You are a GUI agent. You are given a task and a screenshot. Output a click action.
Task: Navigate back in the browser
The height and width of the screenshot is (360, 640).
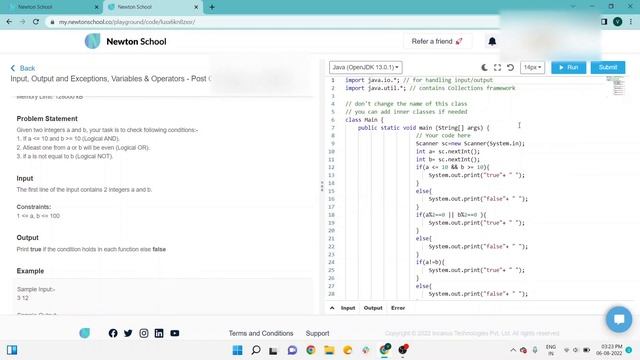pos(9,22)
